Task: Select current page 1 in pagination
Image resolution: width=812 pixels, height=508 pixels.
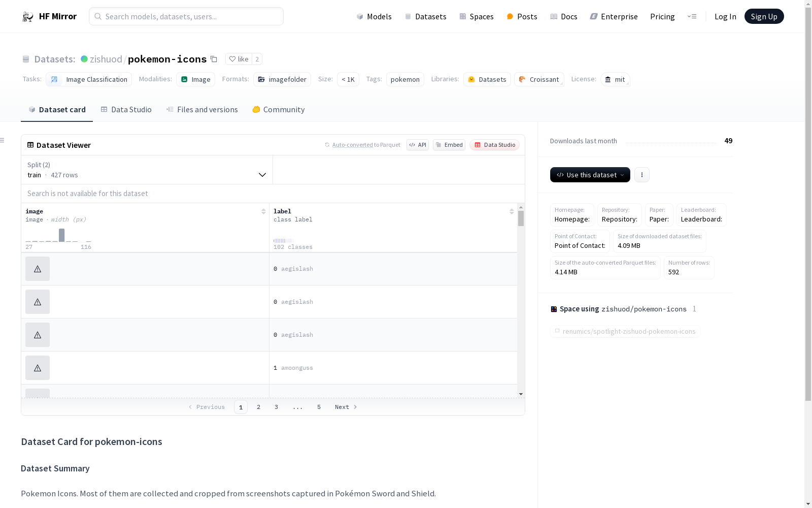Action: click(x=241, y=407)
